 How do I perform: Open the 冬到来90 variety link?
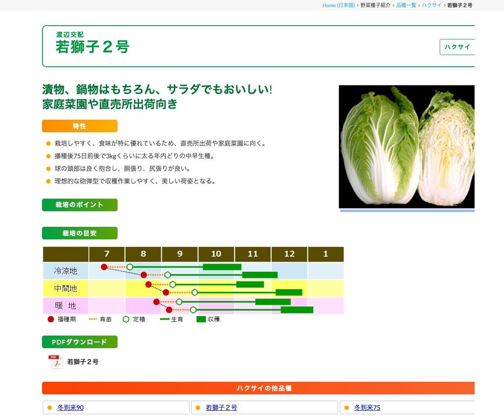[x=70, y=407]
